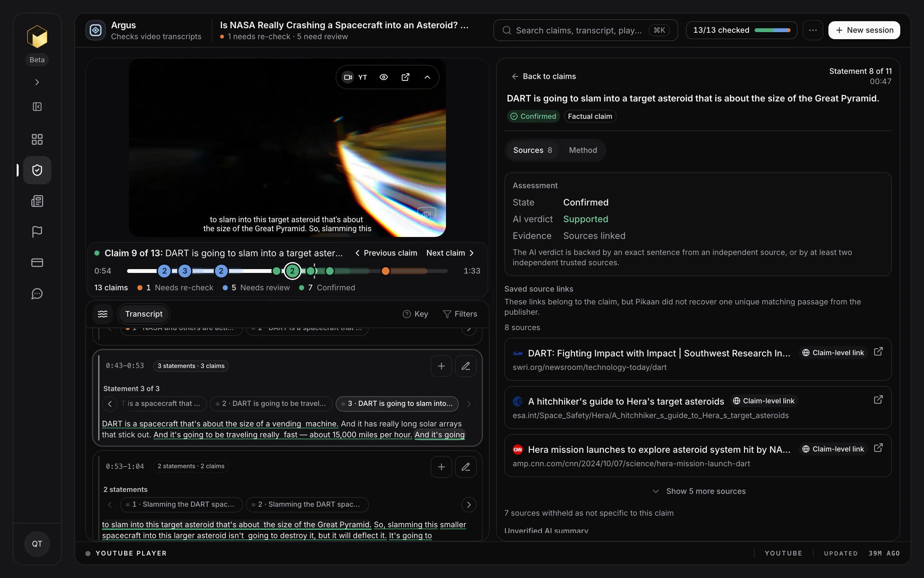Switch the YT video source toggle
Viewport: 924px width, 578px height.
355,77
